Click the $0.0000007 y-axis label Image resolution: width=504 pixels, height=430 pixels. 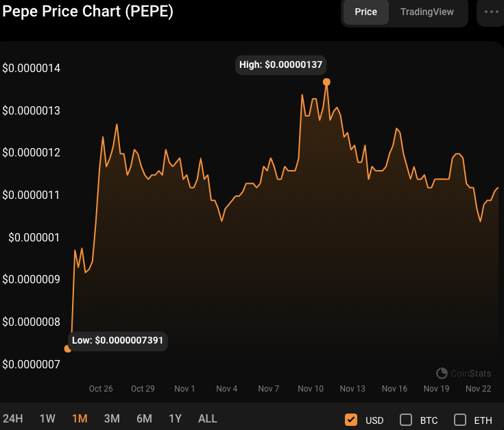click(x=31, y=364)
